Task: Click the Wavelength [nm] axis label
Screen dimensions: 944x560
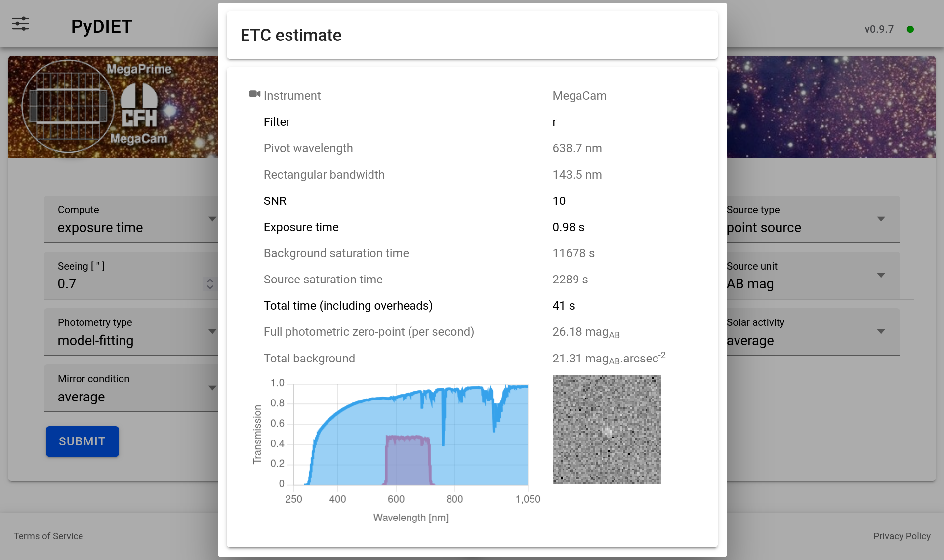Action: click(x=410, y=518)
